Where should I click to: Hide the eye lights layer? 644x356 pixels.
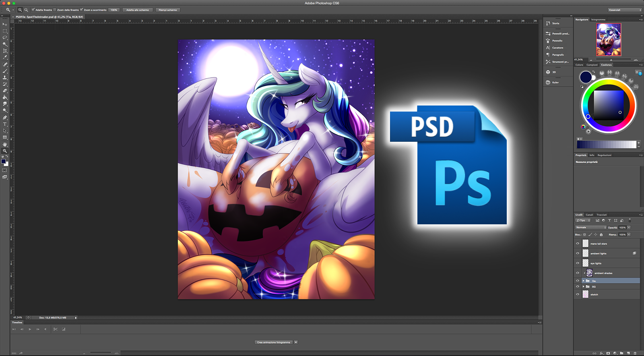pyautogui.click(x=578, y=263)
